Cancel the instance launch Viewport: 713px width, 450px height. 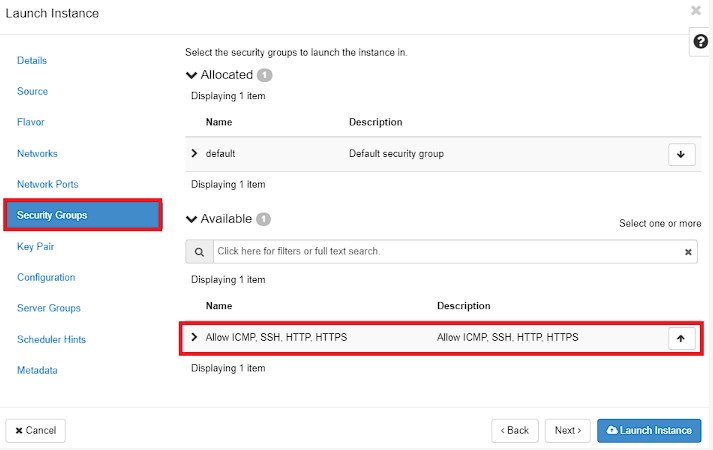point(35,430)
